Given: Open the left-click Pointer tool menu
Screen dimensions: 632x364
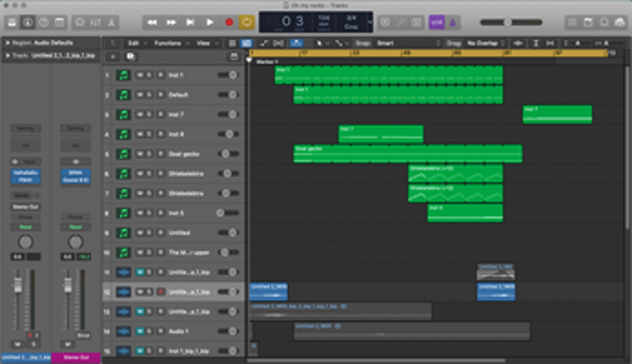Looking at the screenshot, I should pos(321,43).
